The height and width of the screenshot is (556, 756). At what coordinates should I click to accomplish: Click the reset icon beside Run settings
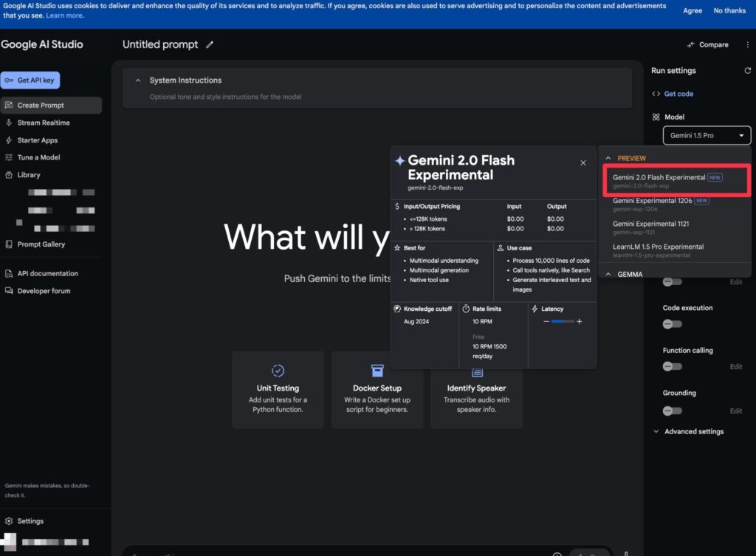(747, 71)
